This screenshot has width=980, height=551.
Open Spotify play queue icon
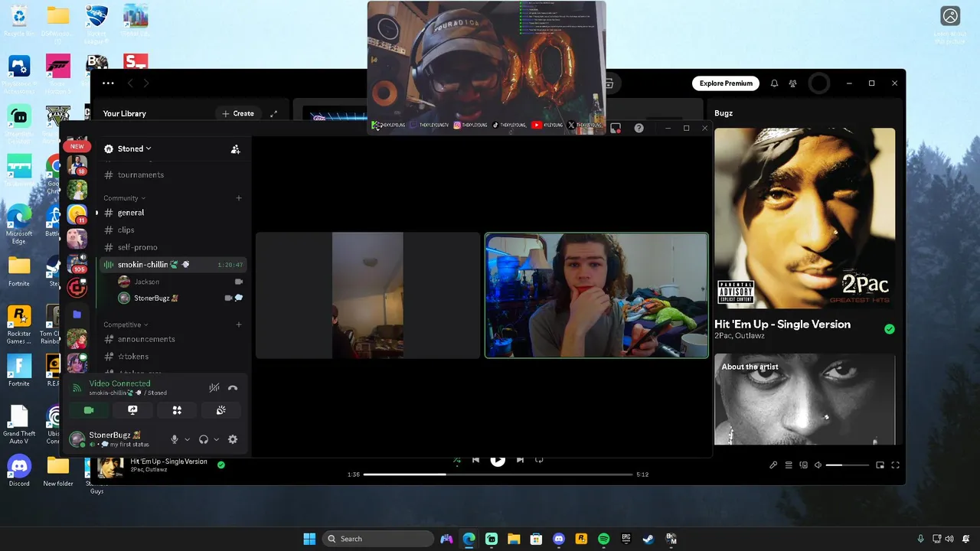[x=789, y=465]
